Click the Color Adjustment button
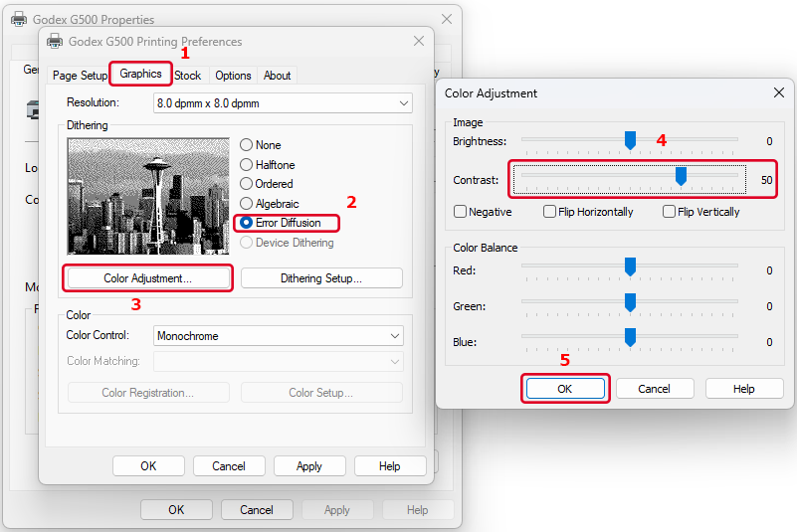This screenshot has height=532, width=797. click(x=147, y=278)
